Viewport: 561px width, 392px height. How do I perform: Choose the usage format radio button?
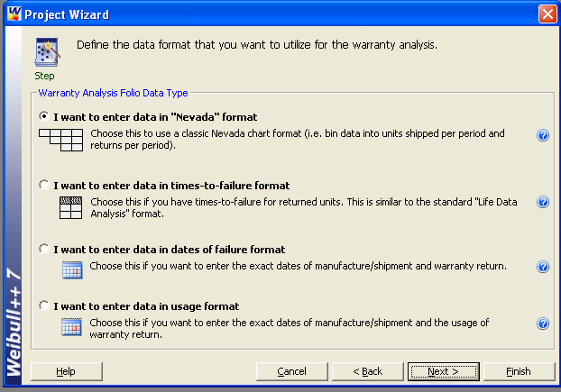click(44, 305)
